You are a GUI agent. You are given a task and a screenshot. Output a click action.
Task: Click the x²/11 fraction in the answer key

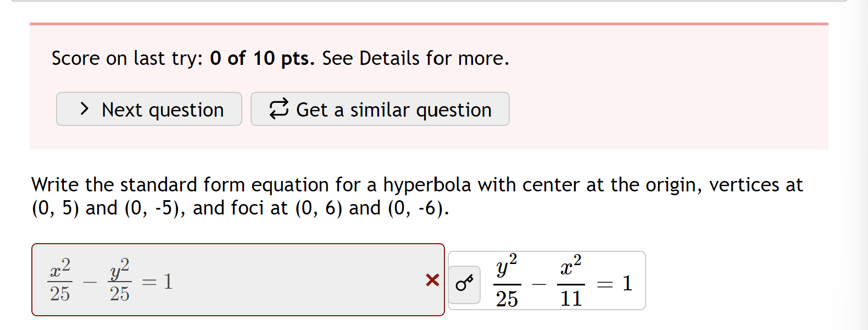[571, 281]
